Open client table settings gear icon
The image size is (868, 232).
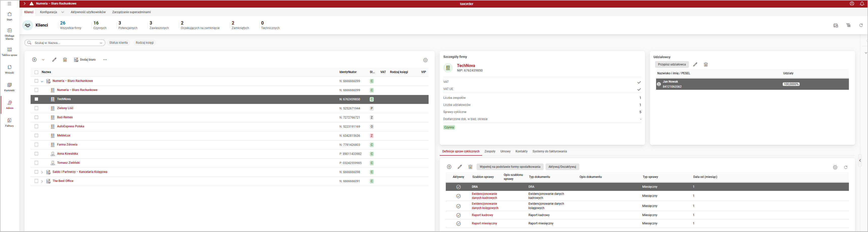tap(425, 60)
